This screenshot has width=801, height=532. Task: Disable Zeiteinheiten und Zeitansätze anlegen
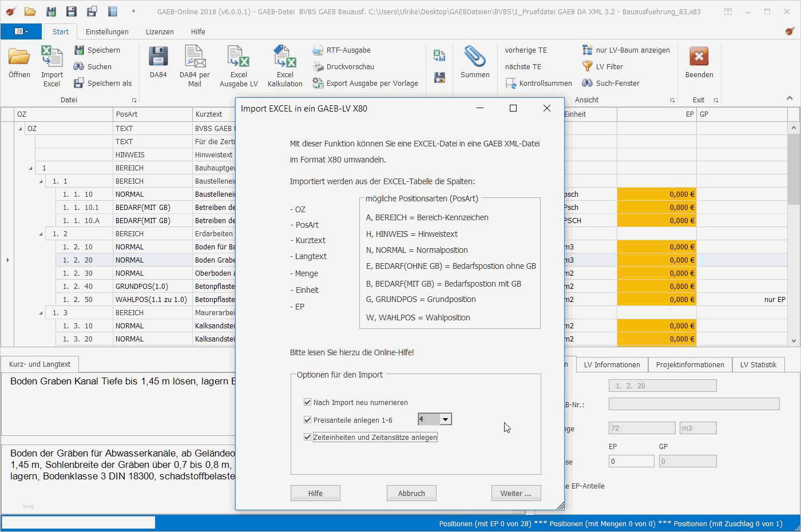pos(308,437)
